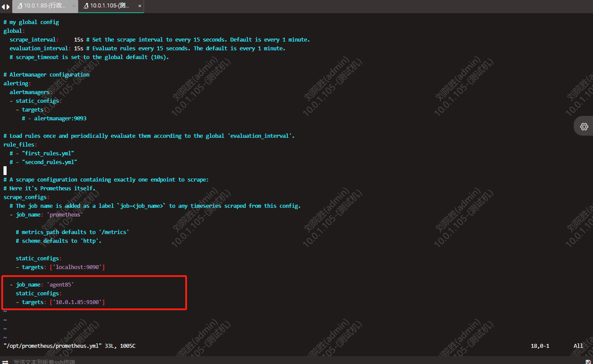
Task: Click the targets ['localhost:9090'] line
Action: (x=60, y=267)
